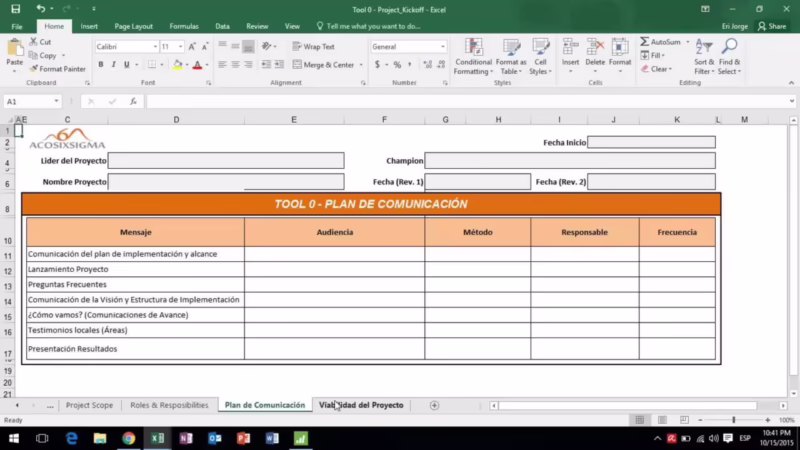Apply Comma Style format
The image size is (800, 450).
coord(410,65)
